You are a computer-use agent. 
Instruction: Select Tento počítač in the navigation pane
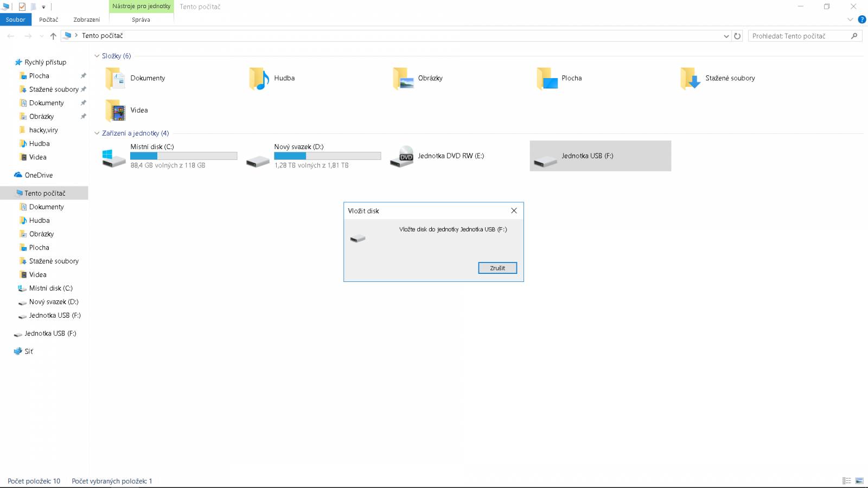point(44,193)
